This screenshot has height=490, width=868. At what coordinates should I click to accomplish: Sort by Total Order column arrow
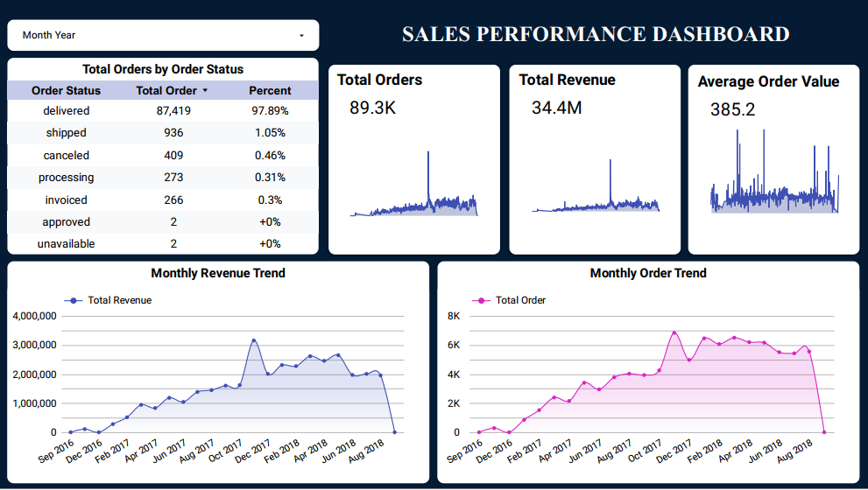[205, 91]
